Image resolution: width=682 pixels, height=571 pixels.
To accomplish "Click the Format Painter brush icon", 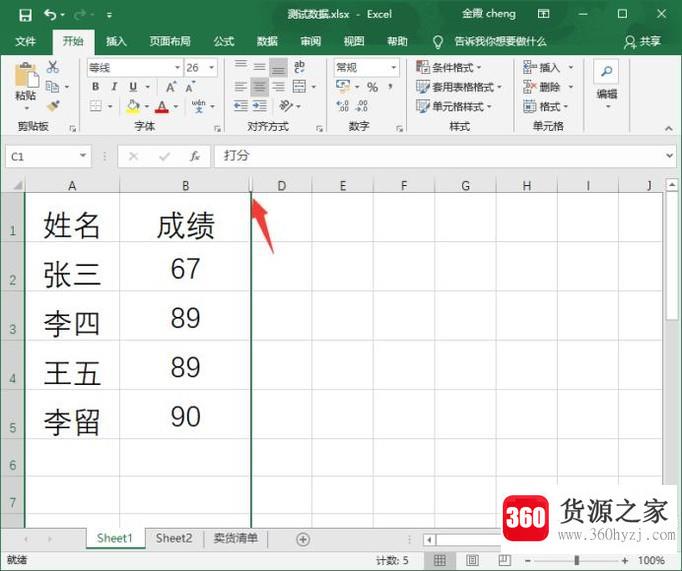I will click(x=53, y=106).
